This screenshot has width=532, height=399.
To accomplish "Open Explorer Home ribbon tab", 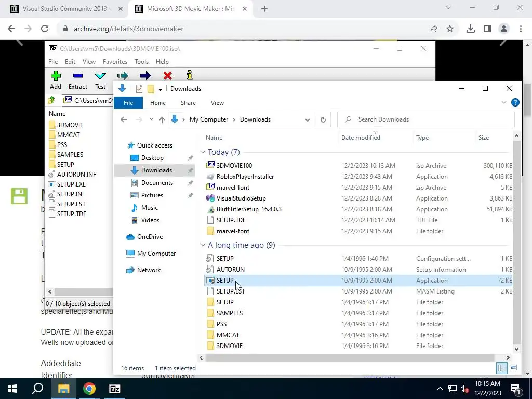I will point(158,103).
